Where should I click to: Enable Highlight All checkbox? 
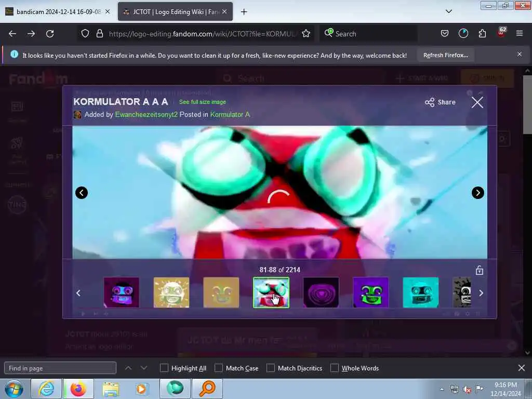tap(164, 368)
